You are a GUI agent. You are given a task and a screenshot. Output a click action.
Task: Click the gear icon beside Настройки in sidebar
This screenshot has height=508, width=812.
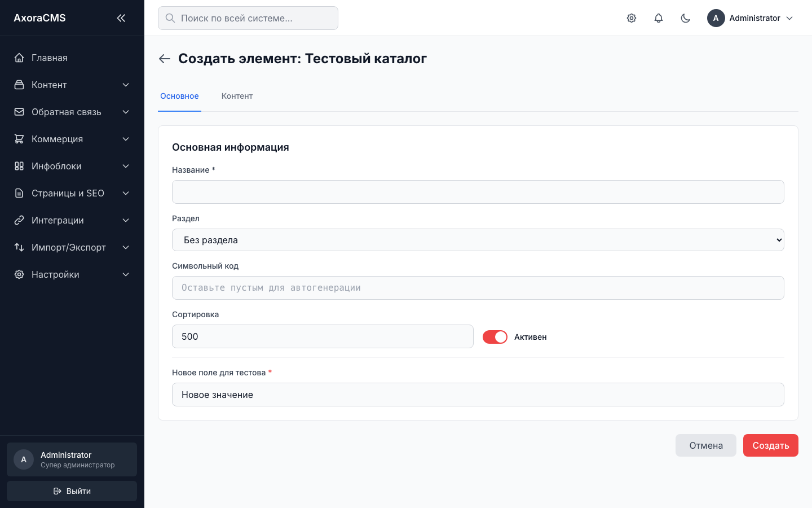coord(19,274)
